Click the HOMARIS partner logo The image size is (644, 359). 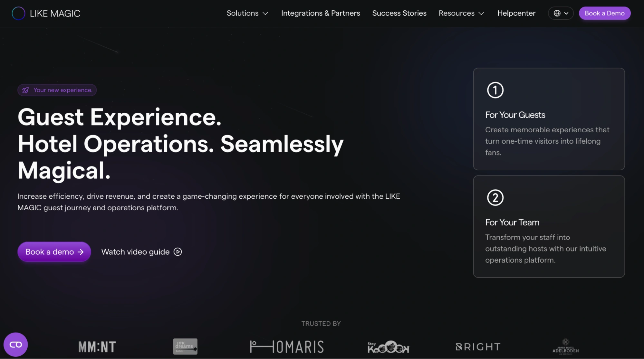point(287,347)
